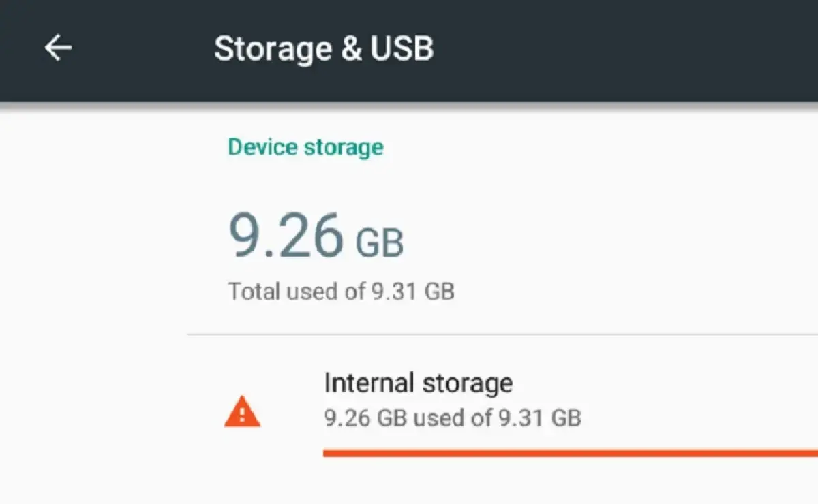The height and width of the screenshot is (504, 818).
Task: Click the orange warning triangle icon
Action: tap(242, 412)
